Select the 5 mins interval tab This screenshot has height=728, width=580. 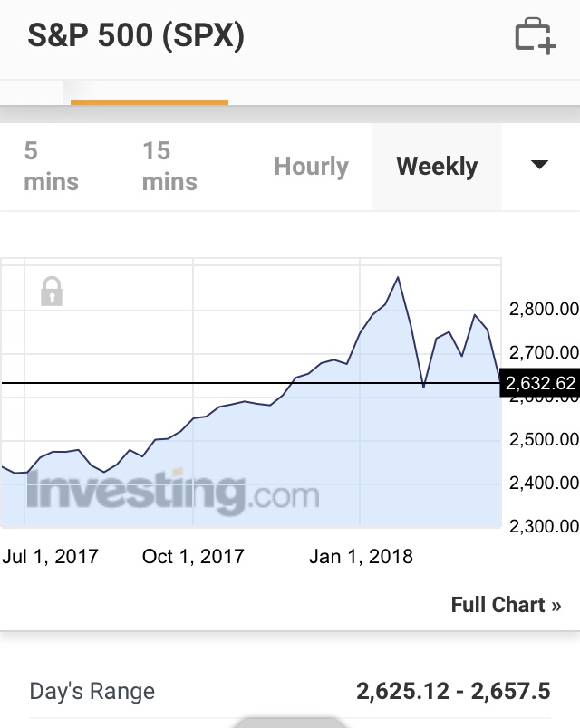tap(51, 167)
